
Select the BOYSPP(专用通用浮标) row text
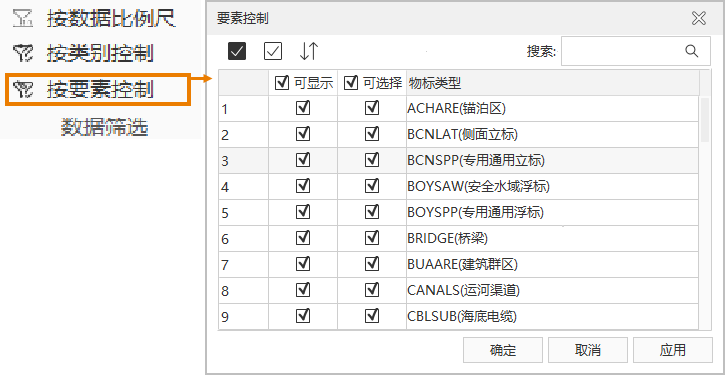[475, 213]
